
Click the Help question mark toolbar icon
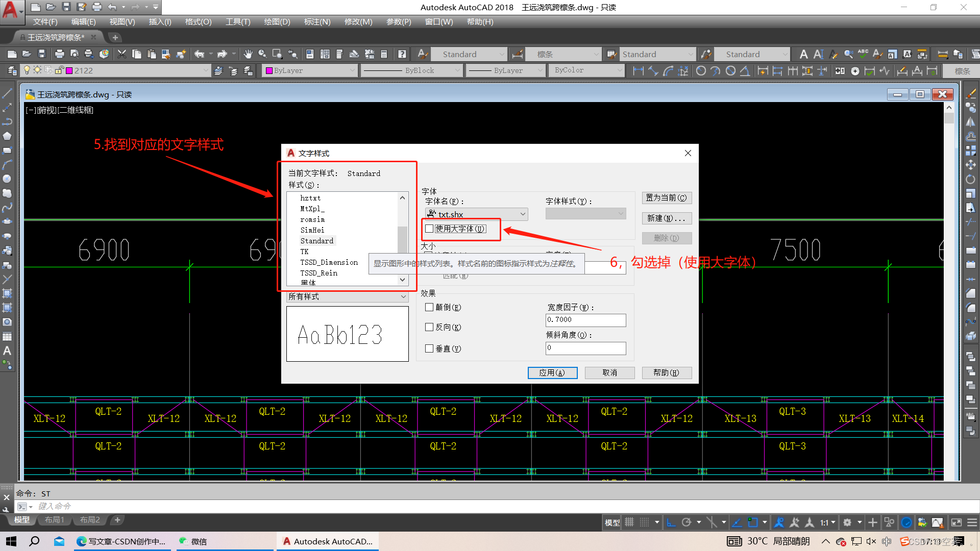pos(402,54)
